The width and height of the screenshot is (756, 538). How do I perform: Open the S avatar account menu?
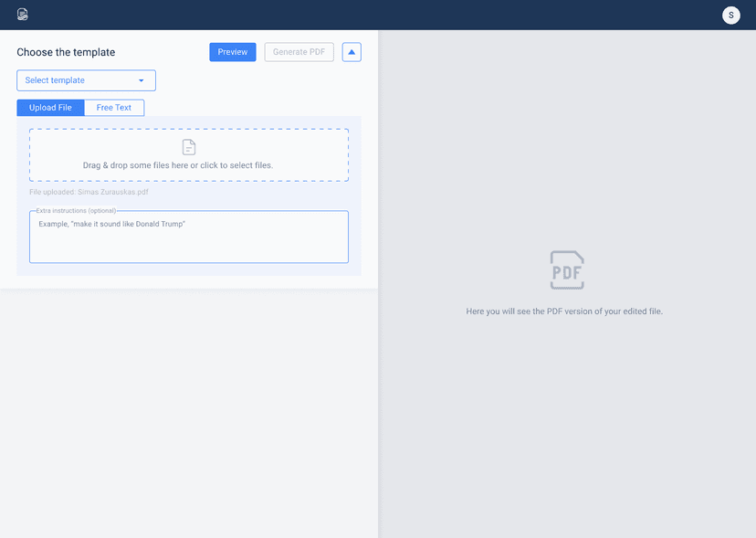pos(730,15)
